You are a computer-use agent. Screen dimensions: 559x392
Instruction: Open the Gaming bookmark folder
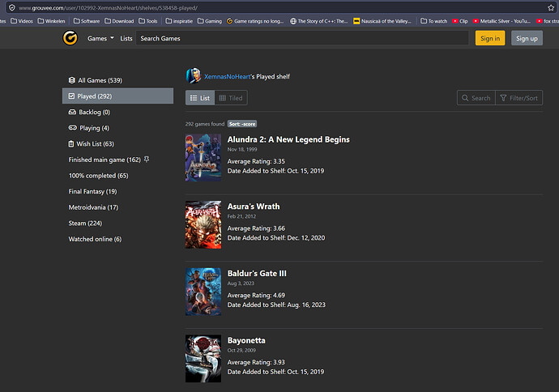(210, 21)
